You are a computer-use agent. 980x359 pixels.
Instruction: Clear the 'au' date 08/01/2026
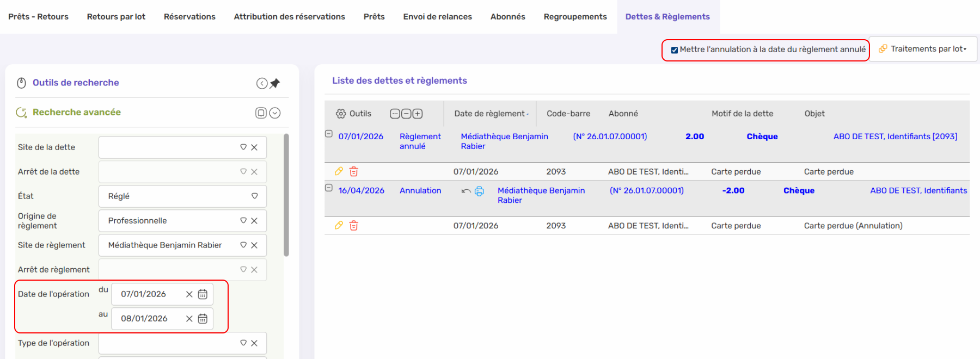[x=189, y=319]
